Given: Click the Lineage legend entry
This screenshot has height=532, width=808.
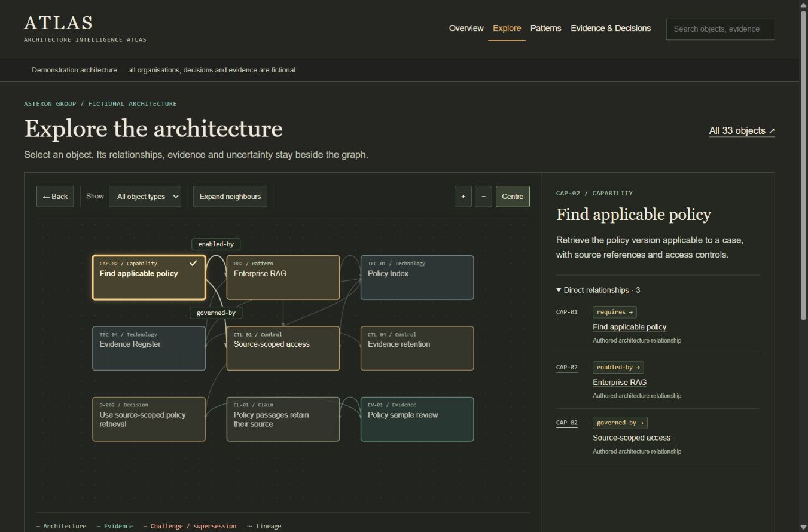Looking at the screenshot, I should [x=264, y=526].
